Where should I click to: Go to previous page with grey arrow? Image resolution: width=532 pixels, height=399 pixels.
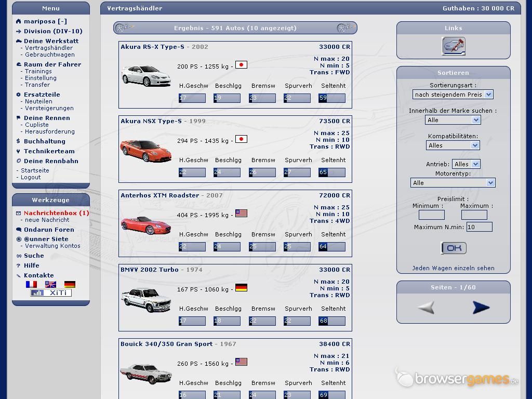[x=426, y=308]
